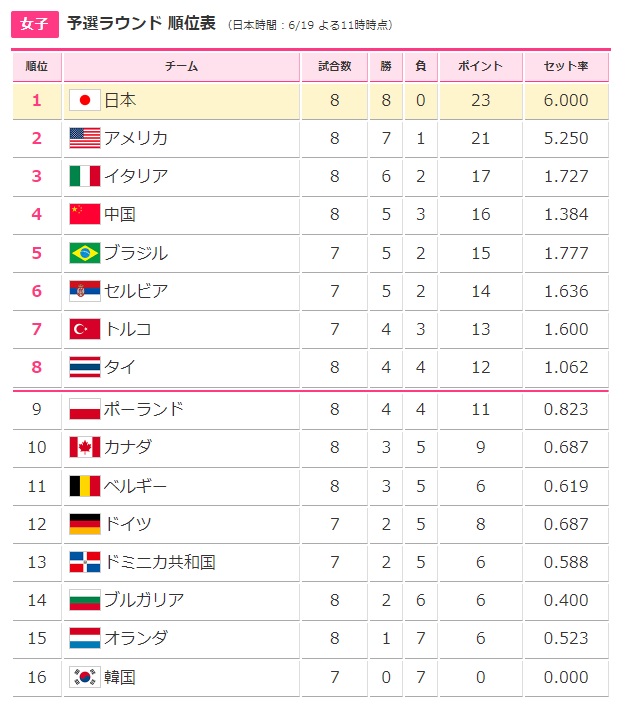Screen dimensions: 627x712
Task: Click the Italy flag icon
Action: point(85,176)
